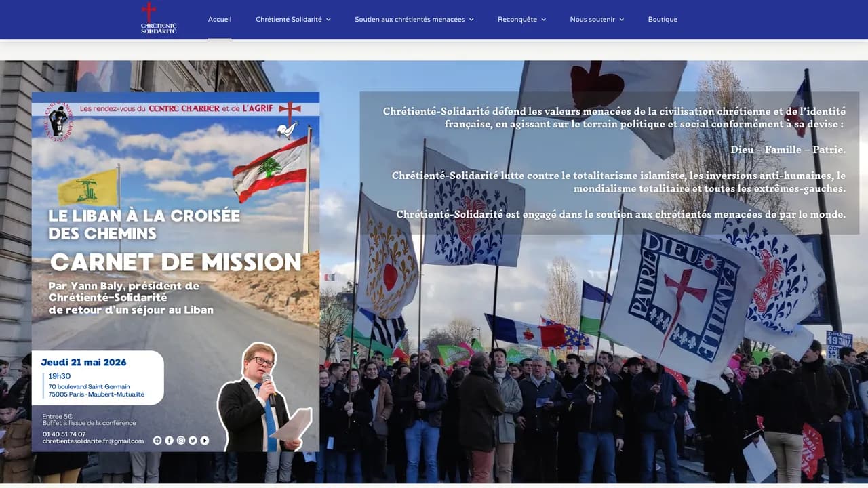Image resolution: width=868 pixels, height=488 pixels.
Task: Click the 'CARNET DE MISSION' poster title
Action: point(176,262)
